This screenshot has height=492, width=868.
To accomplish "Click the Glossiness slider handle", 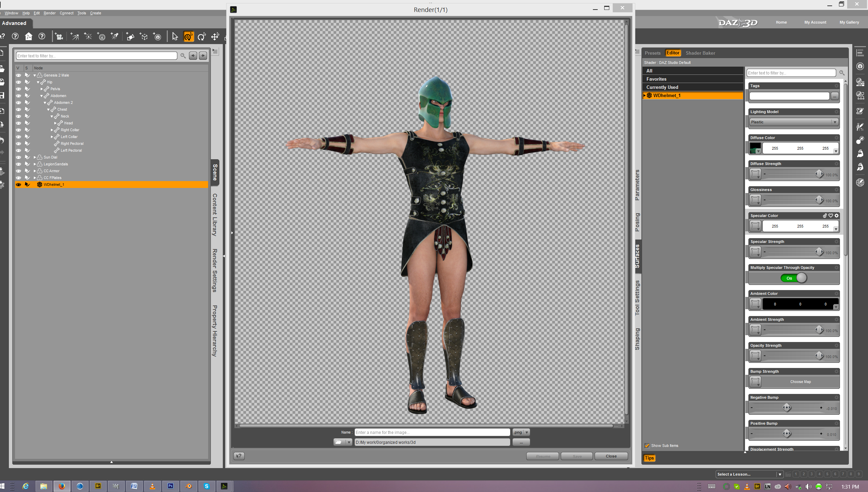I will point(819,200).
